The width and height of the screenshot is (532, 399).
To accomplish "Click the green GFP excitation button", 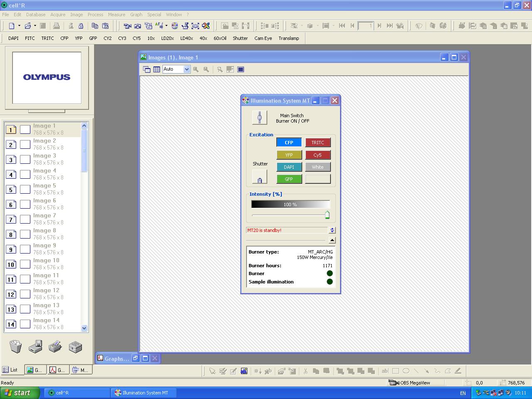I will click(x=289, y=179).
